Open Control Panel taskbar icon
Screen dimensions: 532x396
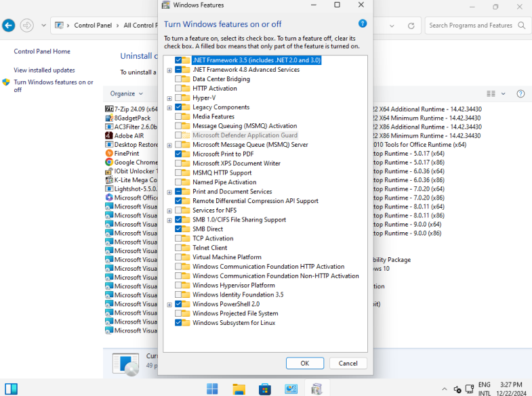coord(291,389)
